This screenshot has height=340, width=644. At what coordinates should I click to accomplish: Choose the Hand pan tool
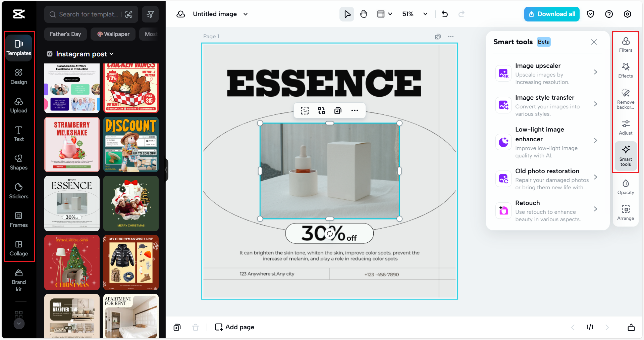(x=363, y=14)
